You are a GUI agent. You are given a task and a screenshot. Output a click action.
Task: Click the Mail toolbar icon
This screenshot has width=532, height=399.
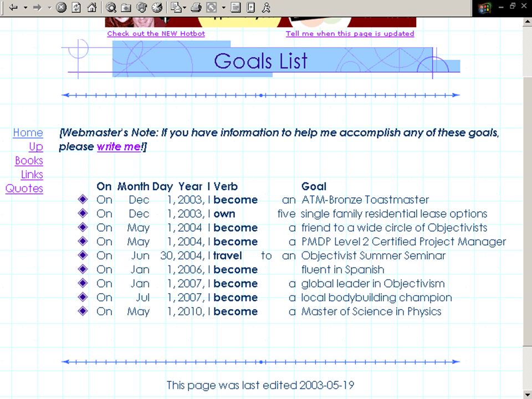point(176,7)
